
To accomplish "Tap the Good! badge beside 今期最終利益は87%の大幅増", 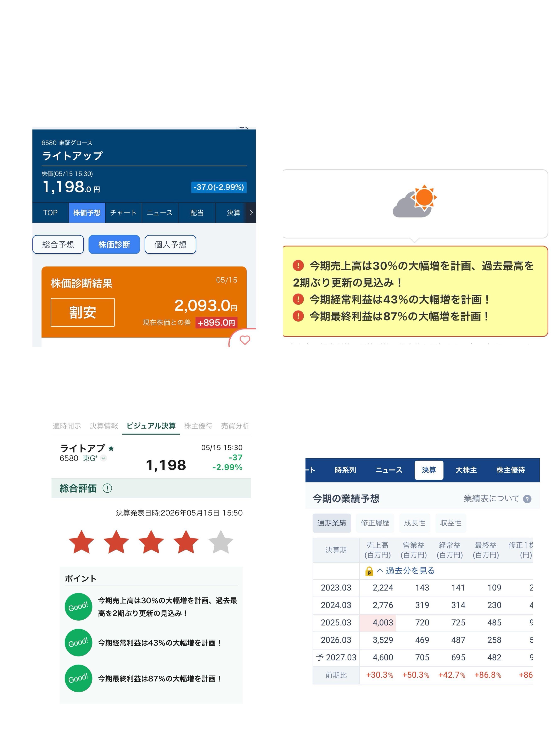I will pos(78,678).
